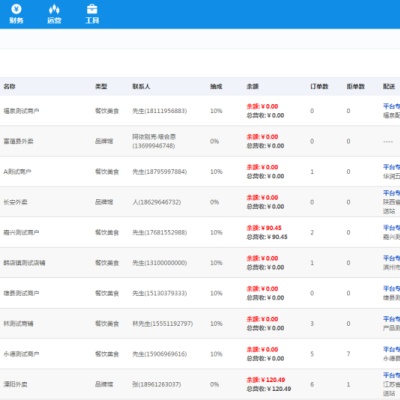Click contact 林先生(15551192797)
Viewport: 400px width, 400px height.
click(x=163, y=323)
